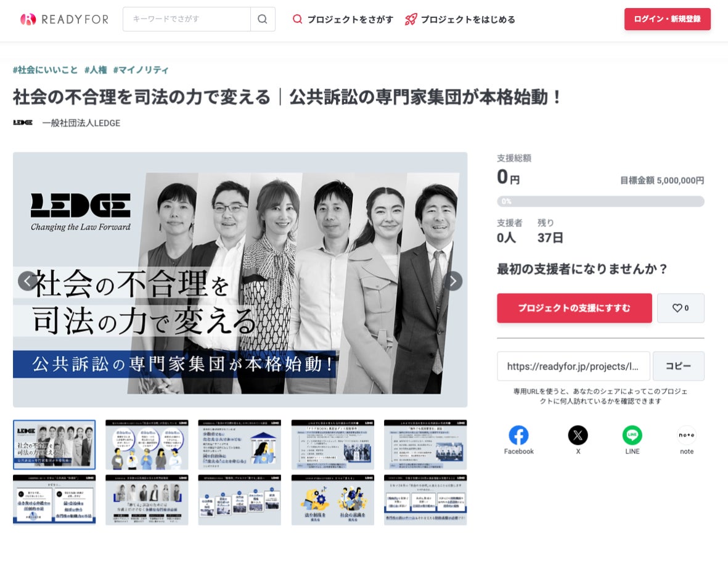The width and height of the screenshot is (728, 583).
Task: Click the コピー button
Action: (678, 366)
